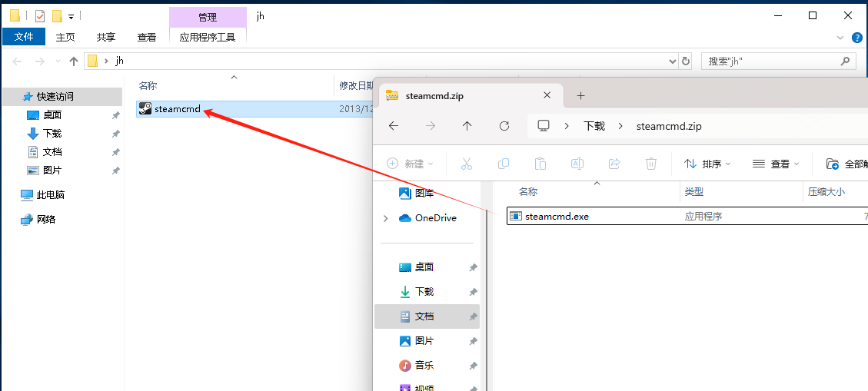This screenshot has width=868, height=391.
Task: Go forward in steamcmd.zip window
Action: (x=430, y=126)
